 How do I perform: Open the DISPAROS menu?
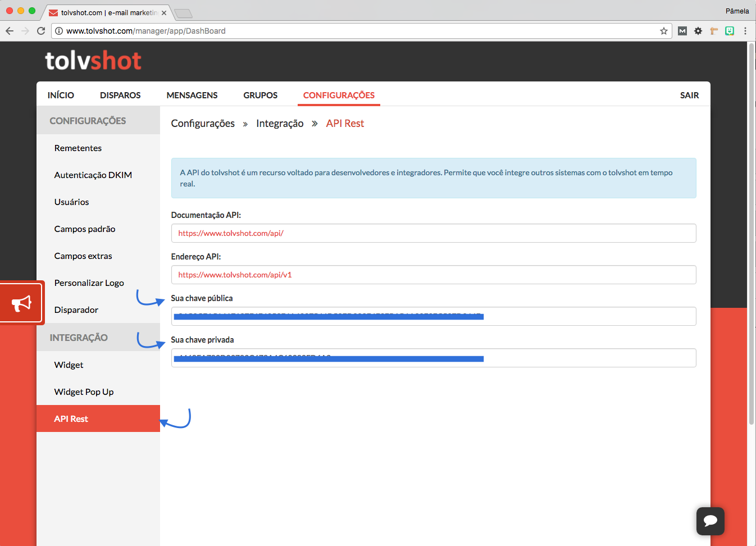click(x=120, y=95)
